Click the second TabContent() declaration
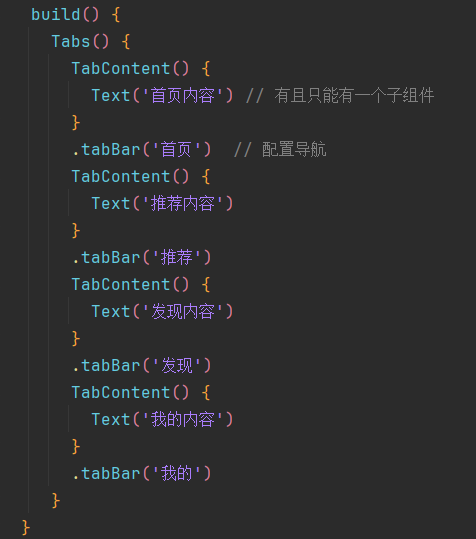The height and width of the screenshot is (539, 476). click(x=130, y=176)
